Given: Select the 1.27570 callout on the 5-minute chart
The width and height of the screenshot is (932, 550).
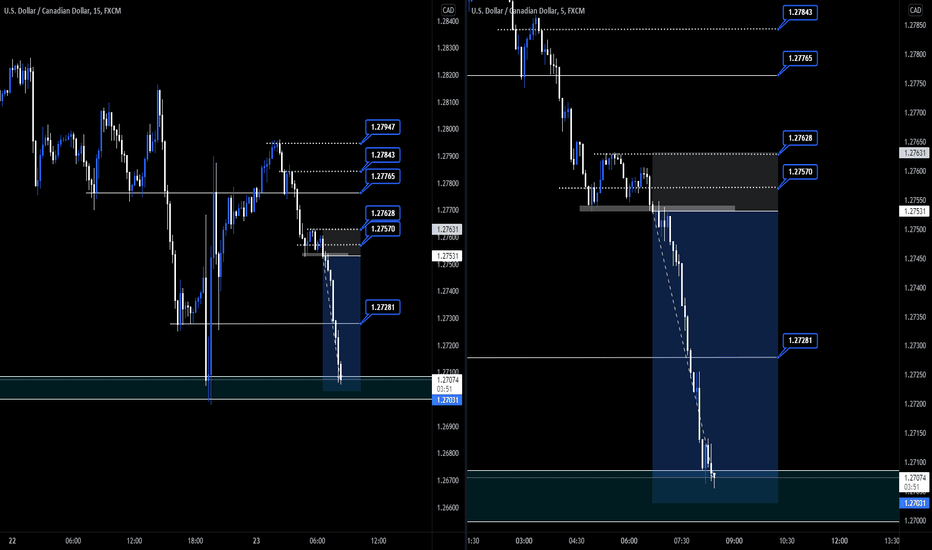Looking at the screenshot, I should (x=800, y=172).
